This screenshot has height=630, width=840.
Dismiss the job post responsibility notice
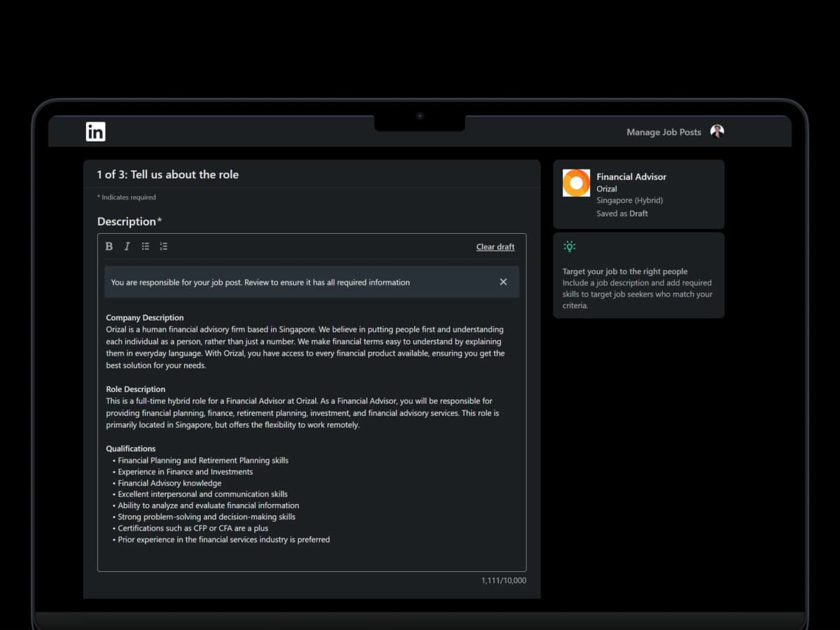pos(503,282)
